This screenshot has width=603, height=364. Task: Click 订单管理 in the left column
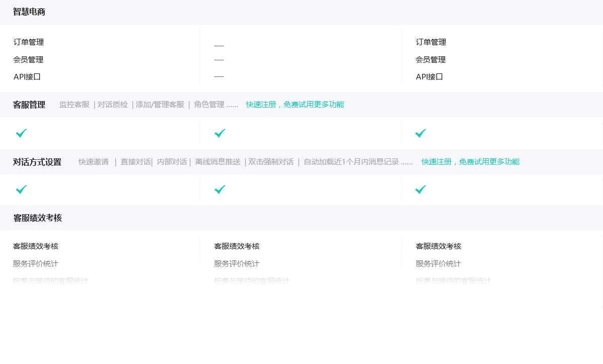29,42
